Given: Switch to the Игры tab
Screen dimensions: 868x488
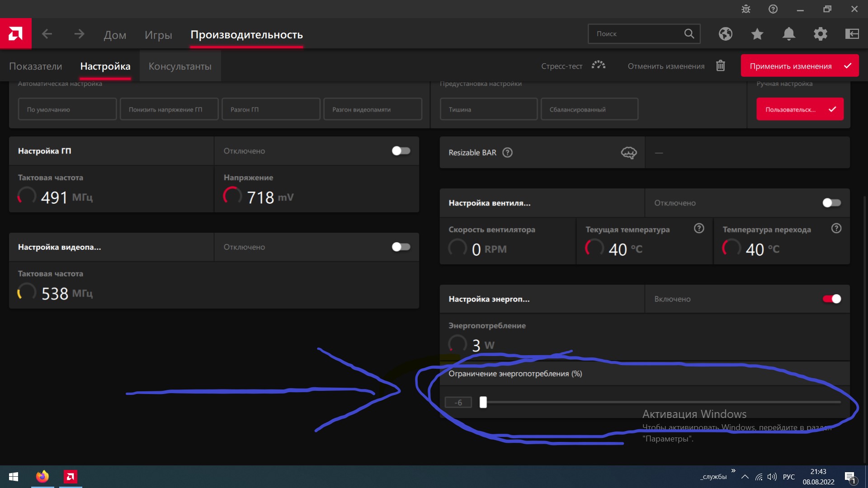Looking at the screenshot, I should tap(158, 35).
